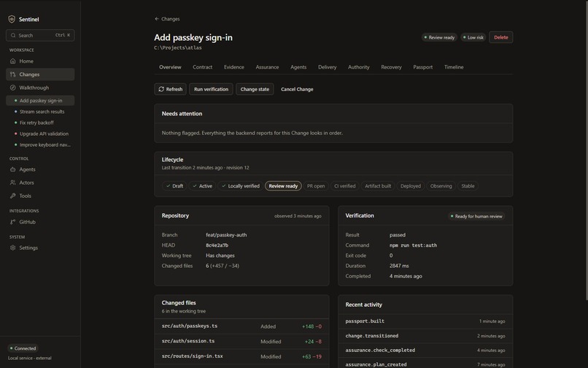Click the Tools wrench icon
588x368 pixels.
click(12, 196)
